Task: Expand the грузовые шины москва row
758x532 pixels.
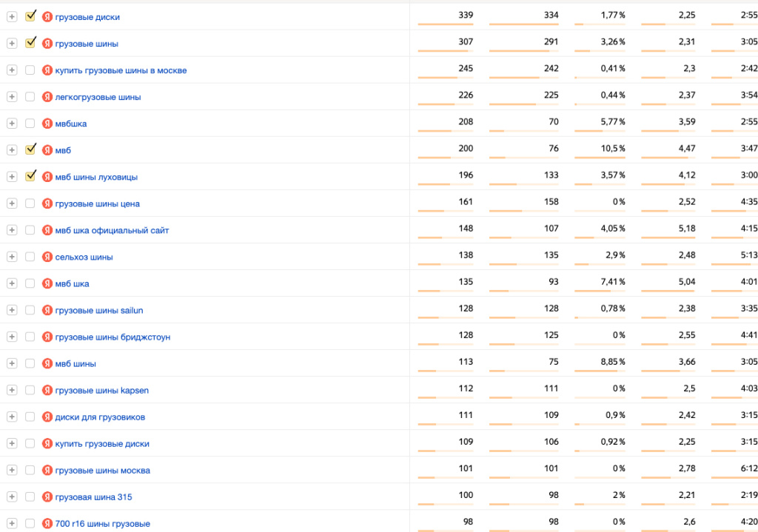Action: point(12,470)
